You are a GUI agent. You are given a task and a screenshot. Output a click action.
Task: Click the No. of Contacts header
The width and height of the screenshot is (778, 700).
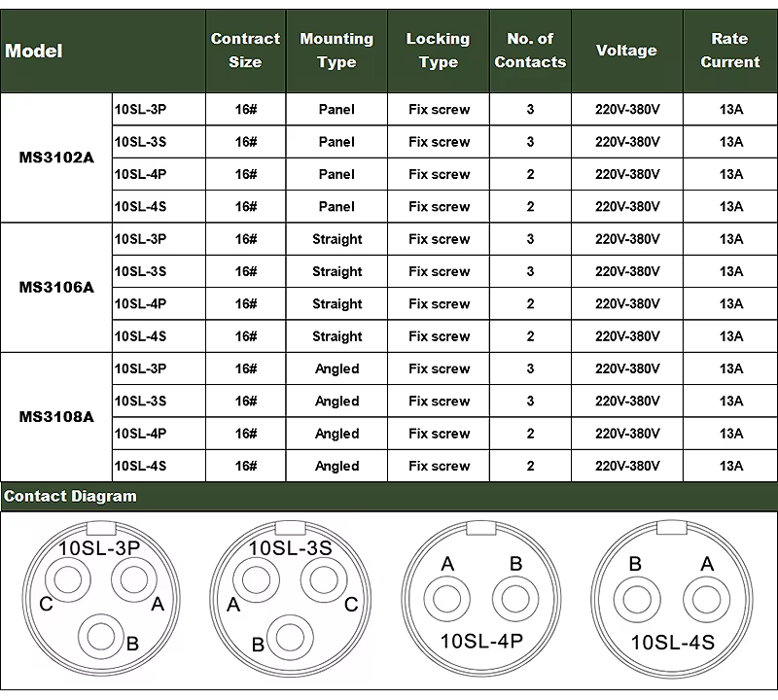(x=530, y=51)
